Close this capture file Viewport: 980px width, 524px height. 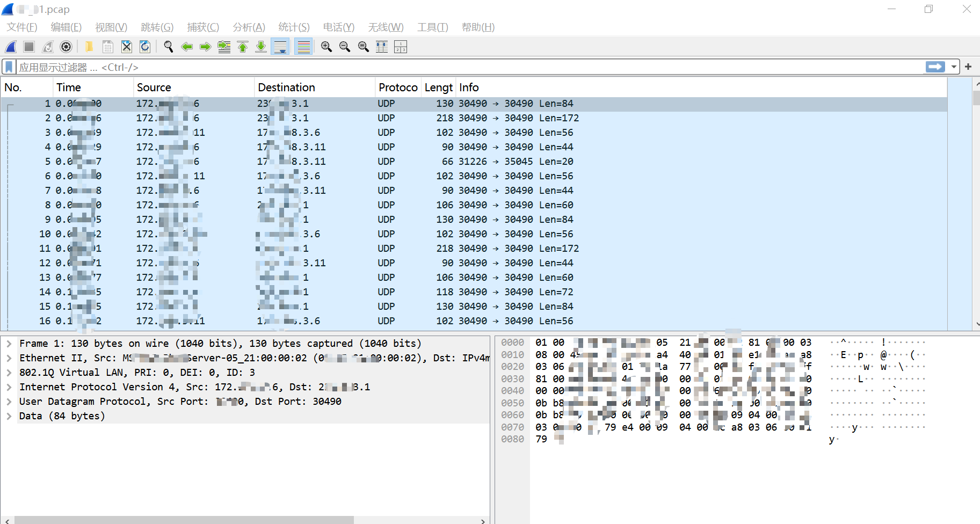click(x=127, y=47)
